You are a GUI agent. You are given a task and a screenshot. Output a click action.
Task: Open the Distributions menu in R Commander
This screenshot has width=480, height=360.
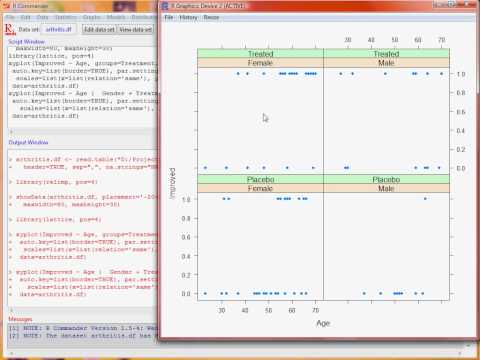click(x=144, y=17)
